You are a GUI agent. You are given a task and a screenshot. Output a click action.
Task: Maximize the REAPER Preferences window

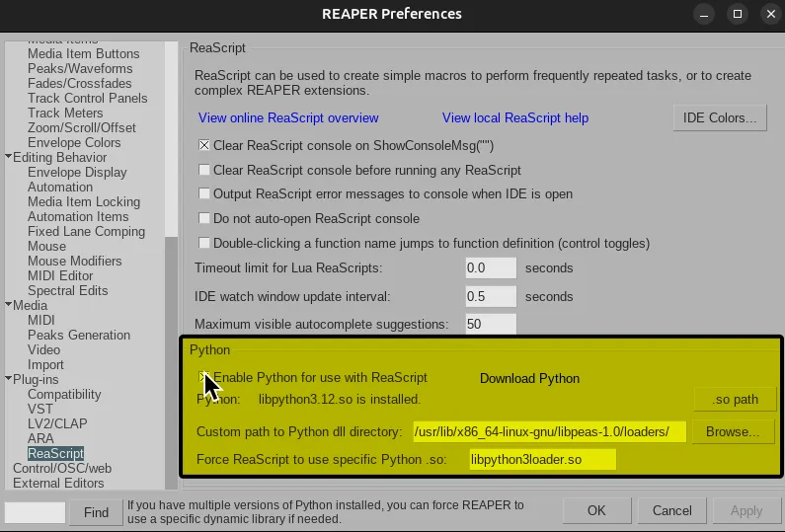point(738,14)
